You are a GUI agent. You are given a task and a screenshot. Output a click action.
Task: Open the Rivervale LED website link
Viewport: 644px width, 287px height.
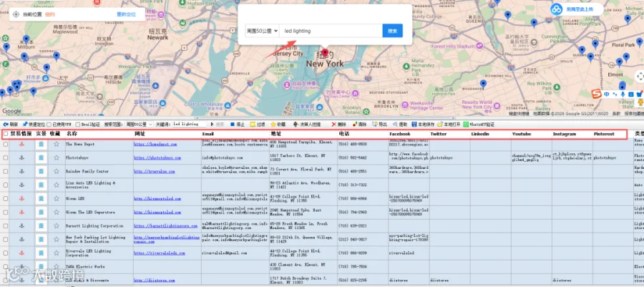pos(160,253)
